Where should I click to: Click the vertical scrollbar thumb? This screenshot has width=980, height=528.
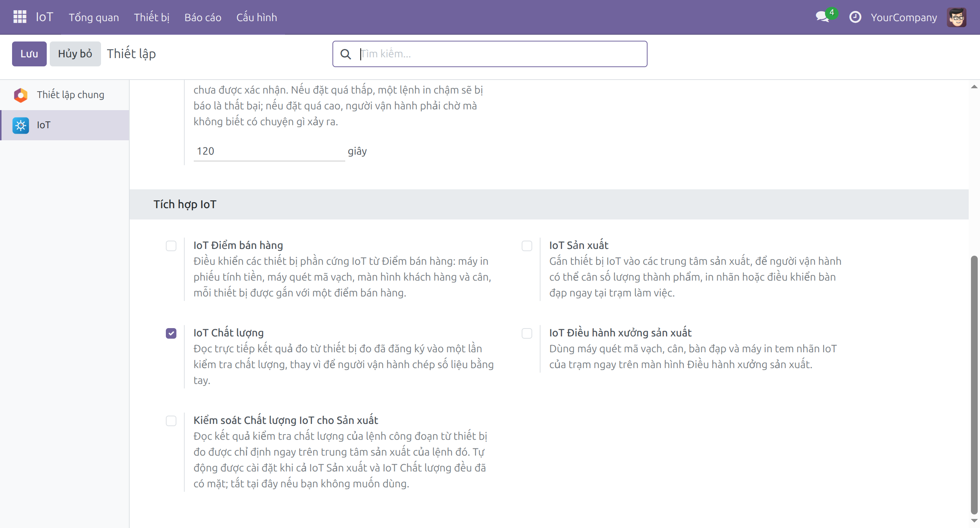(x=974, y=384)
